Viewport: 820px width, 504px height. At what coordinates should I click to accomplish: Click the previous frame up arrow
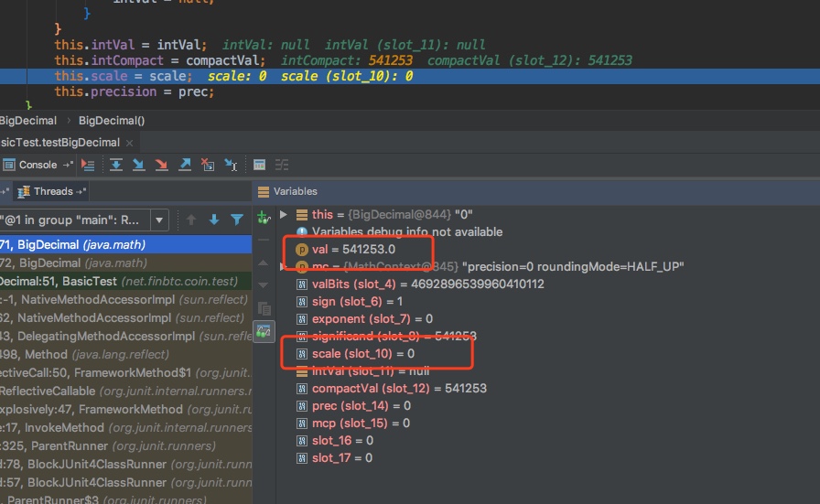tap(191, 220)
